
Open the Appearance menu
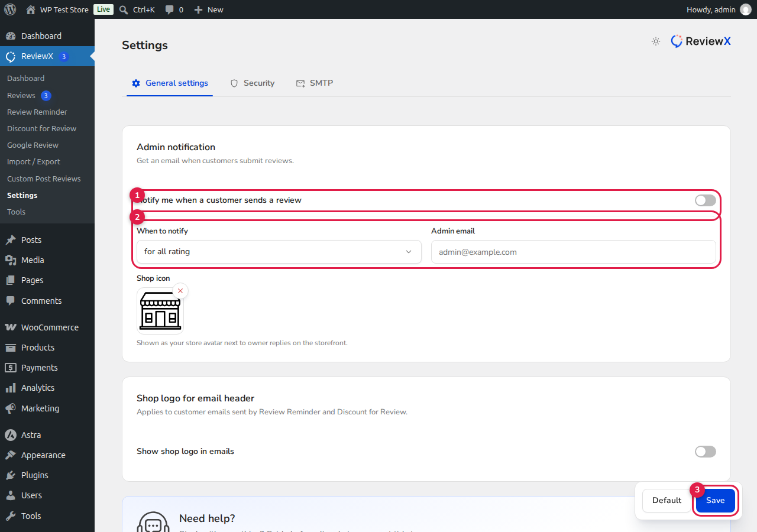coord(47,455)
